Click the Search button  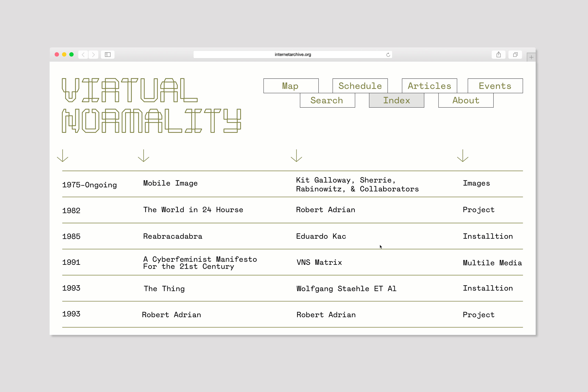click(x=327, y=100)
